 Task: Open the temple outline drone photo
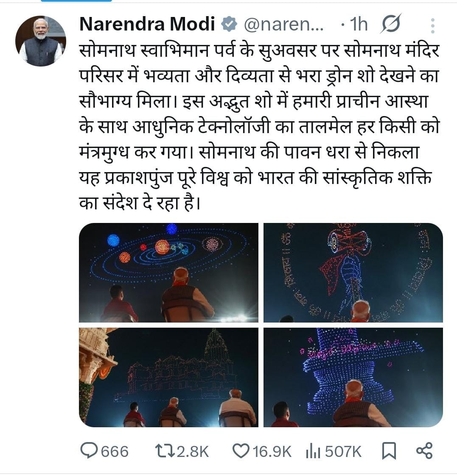(168, 377)
